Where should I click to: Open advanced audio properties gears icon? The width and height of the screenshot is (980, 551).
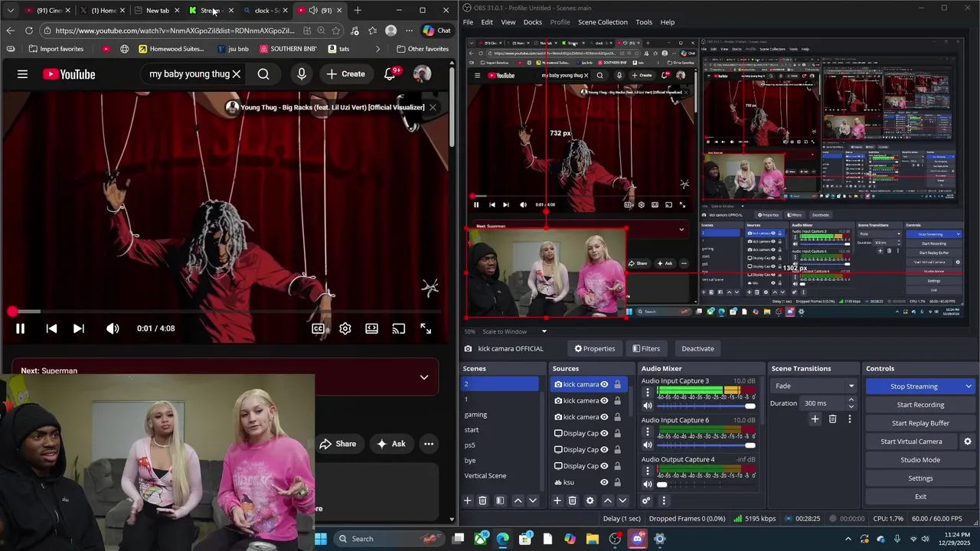pos(646,500)
